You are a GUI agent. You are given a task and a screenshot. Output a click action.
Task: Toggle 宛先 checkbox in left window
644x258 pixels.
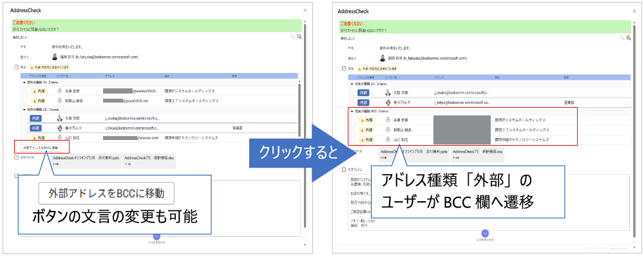(x=15, y=67)
